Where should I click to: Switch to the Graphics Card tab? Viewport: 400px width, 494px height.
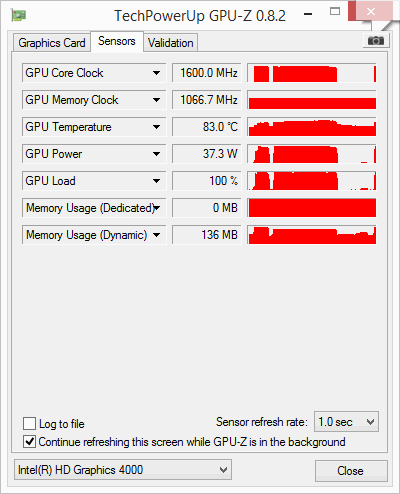point(52,43)
